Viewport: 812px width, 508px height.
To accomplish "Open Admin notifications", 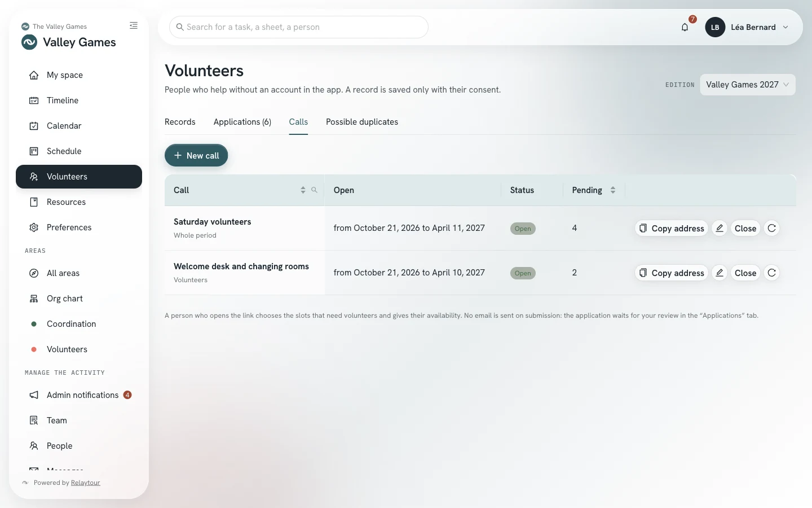I will 79,395.
